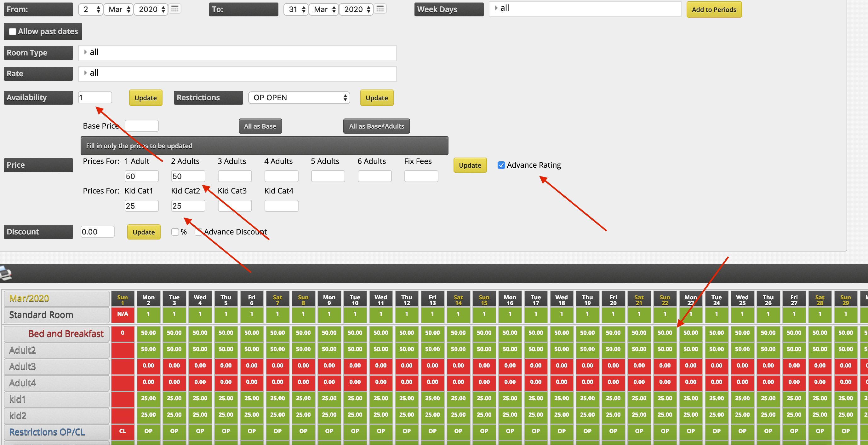Enable the Allow past dates checkbox
868x445 pixels.
click(x=13, y=31)
